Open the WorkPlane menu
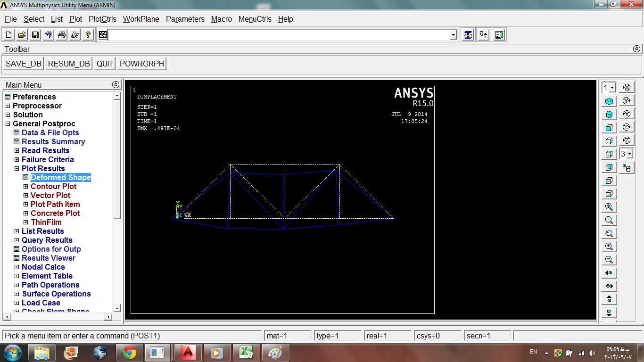Viewport: 644px width, 362px height. pyautogui.click(x=141, y=19)
